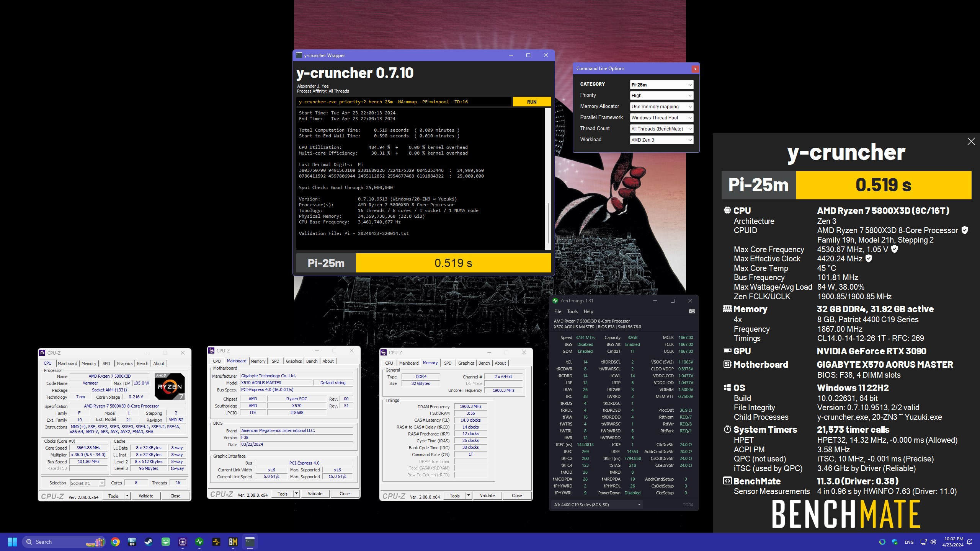Open the File menu in ZenTimings

point(558,311)
